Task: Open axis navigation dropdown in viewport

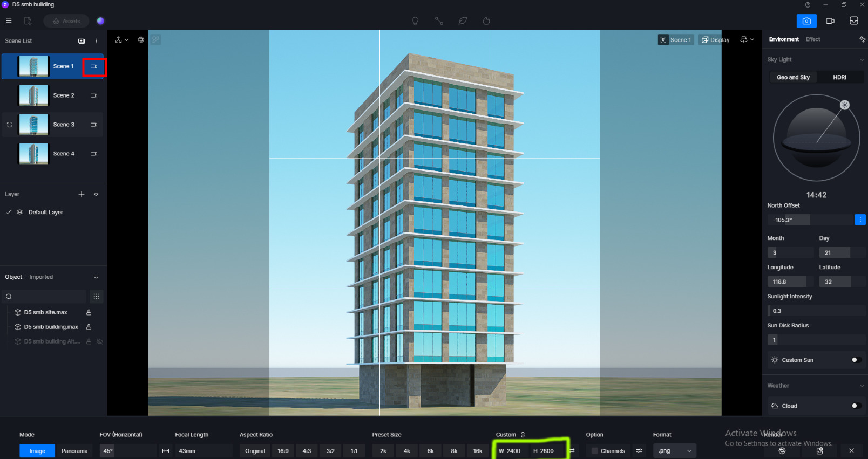Action: pyautogui.click(x=122, y=40)
